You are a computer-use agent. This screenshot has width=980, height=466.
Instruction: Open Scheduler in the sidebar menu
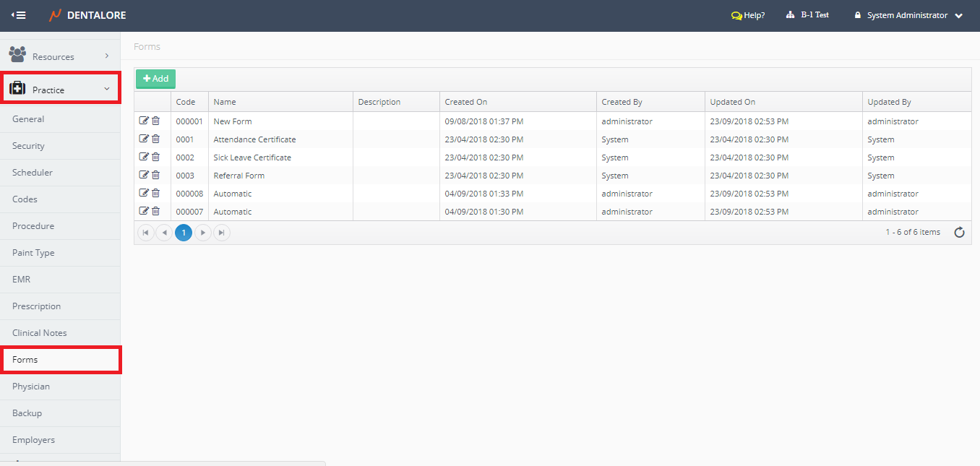pos(33,173)
